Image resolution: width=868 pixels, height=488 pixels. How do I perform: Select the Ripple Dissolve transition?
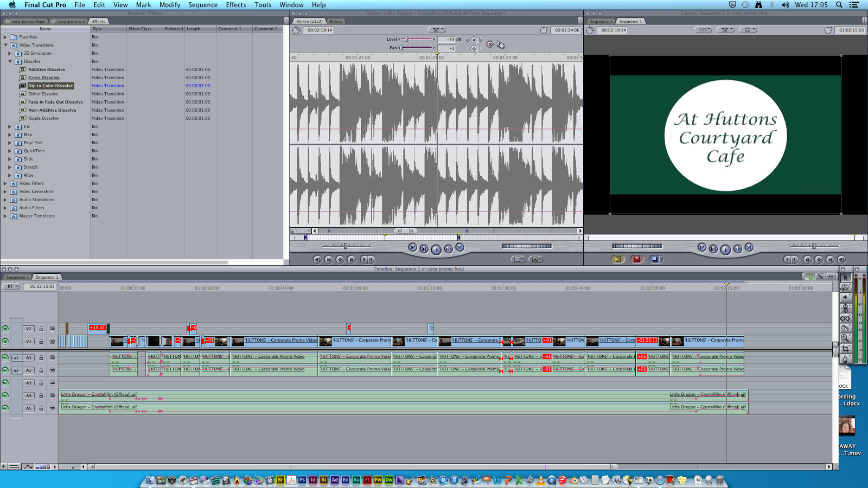43,118
